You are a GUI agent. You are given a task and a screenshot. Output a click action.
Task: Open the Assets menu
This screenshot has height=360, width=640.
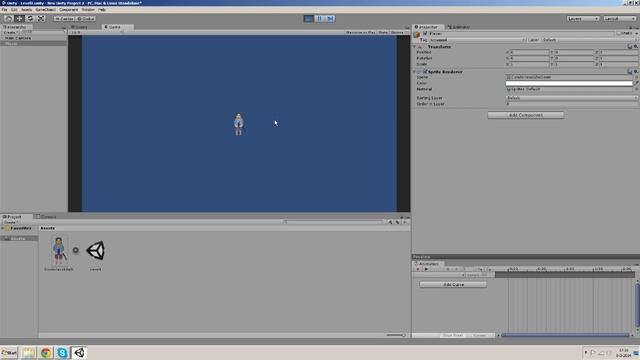[27, 9]
